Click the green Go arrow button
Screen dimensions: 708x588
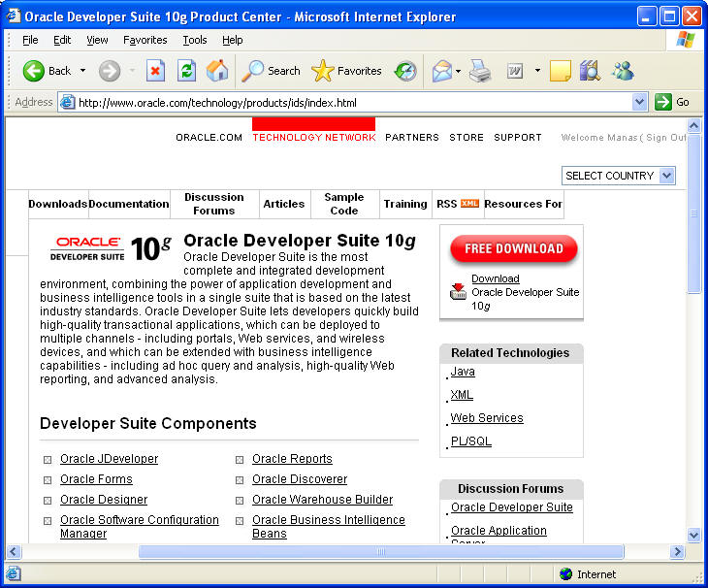click(x=662, y=102)
